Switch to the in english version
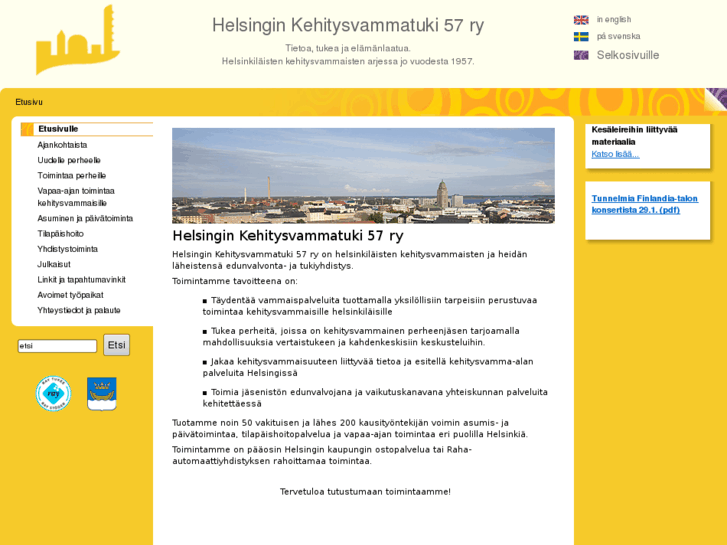This screenshot has width=727, height=545. [613, 20]
